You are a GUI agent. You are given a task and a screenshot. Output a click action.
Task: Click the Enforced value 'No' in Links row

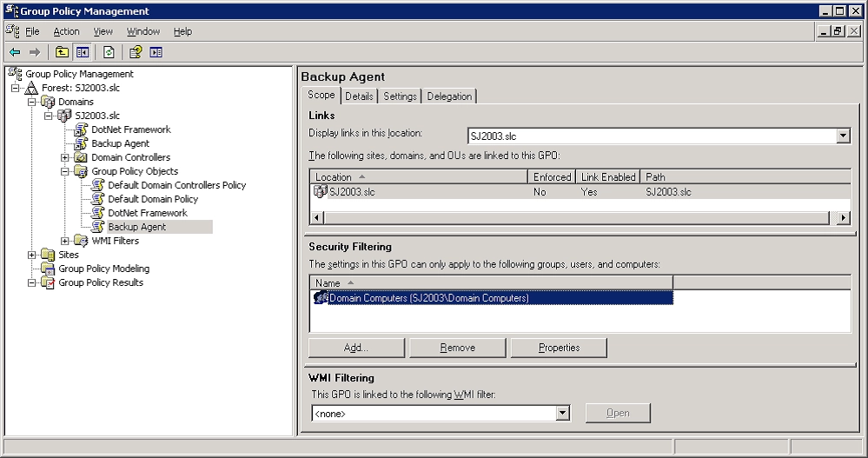pyautogui.click(x=540, y=191)
